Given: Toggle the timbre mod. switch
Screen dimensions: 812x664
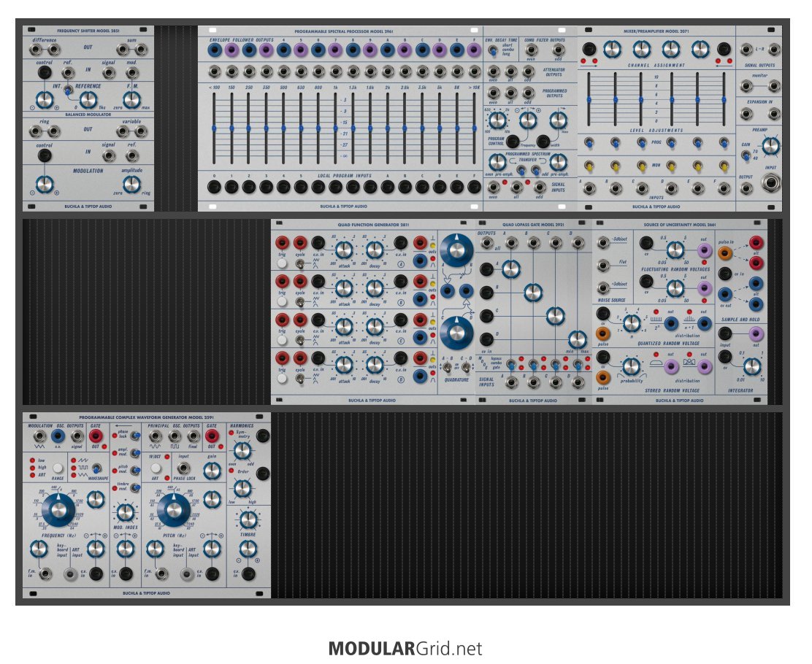Looking at the screenshot, I should tap(135, 487).
